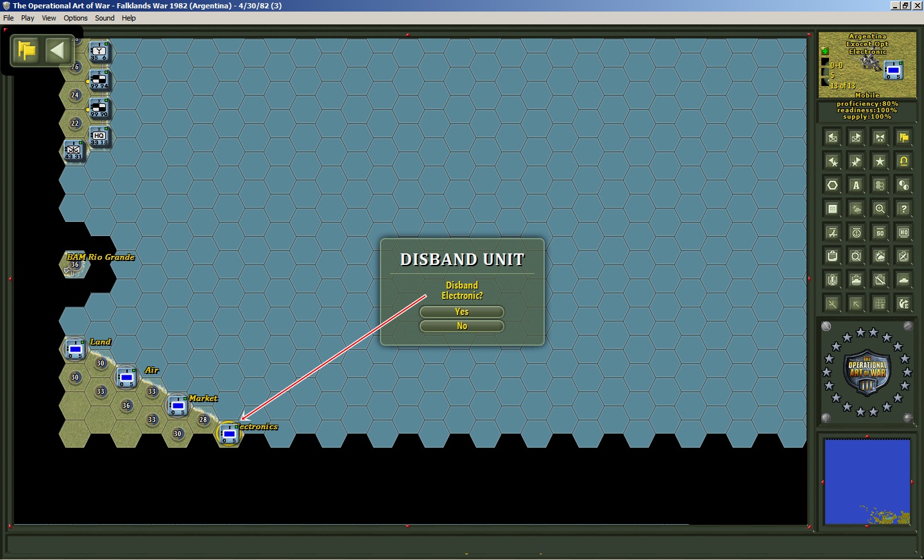Open the View menu
Image resolution: width=924 pixels, height=560 pixels.
[x=49, y=18]
